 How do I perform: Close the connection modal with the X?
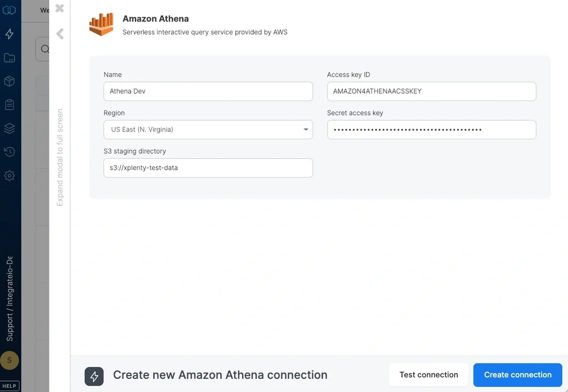59,8
